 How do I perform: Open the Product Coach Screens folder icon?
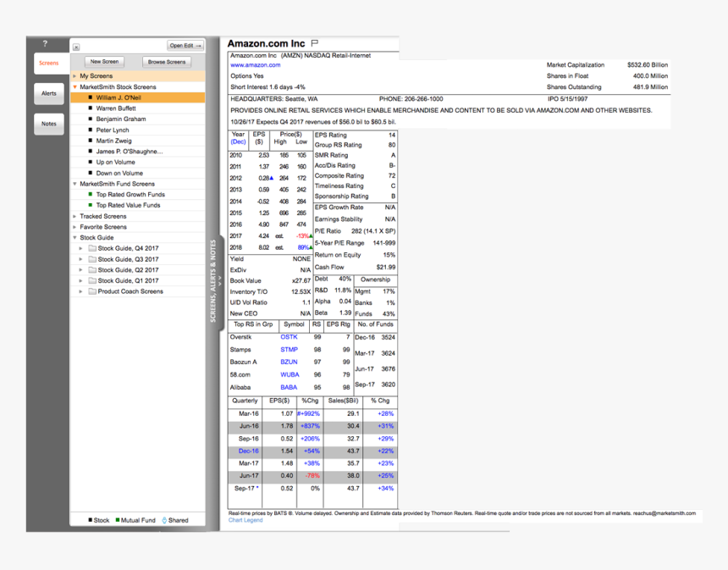[x=91, y=291]
